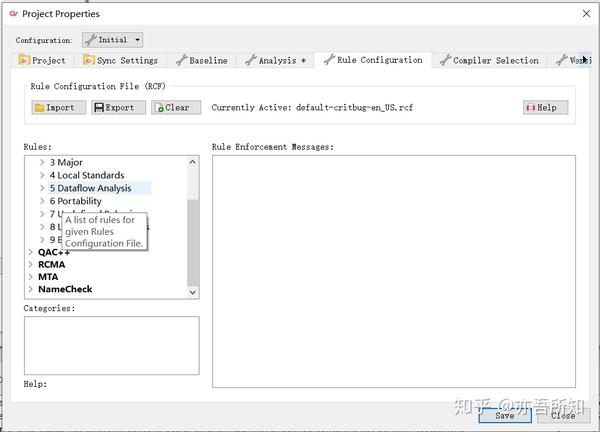Click the Help lifebuoy icon
The width and height of the screenshot is (600, 432).
[x=530, y=108]
